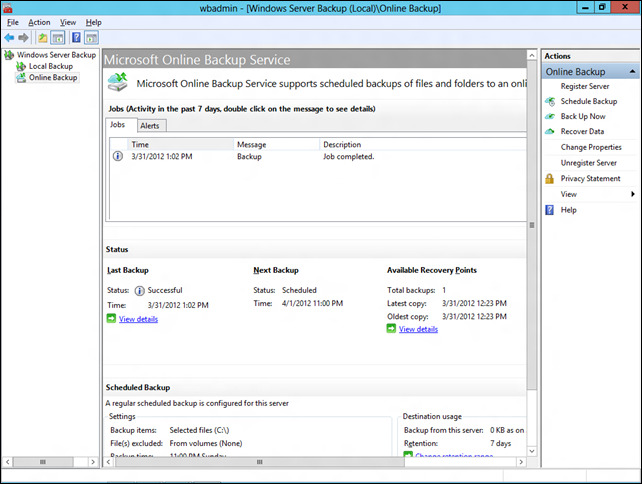Click Change Properties action
Screen dimensions: 642x484
[591, 147]
